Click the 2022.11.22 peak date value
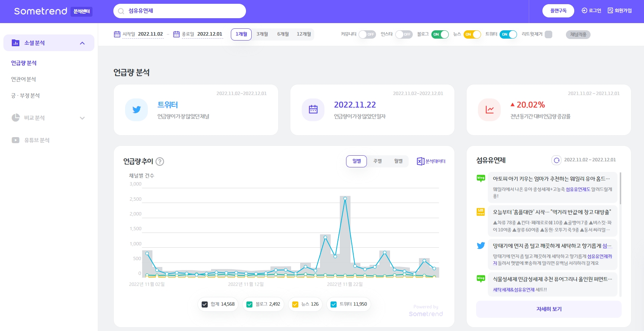 tap(355, 105)
